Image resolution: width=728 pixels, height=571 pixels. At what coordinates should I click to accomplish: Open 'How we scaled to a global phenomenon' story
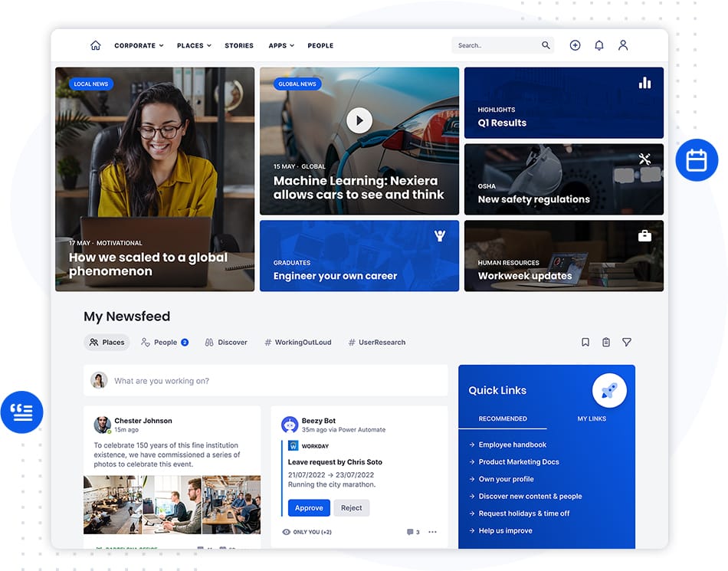(155, 179)
